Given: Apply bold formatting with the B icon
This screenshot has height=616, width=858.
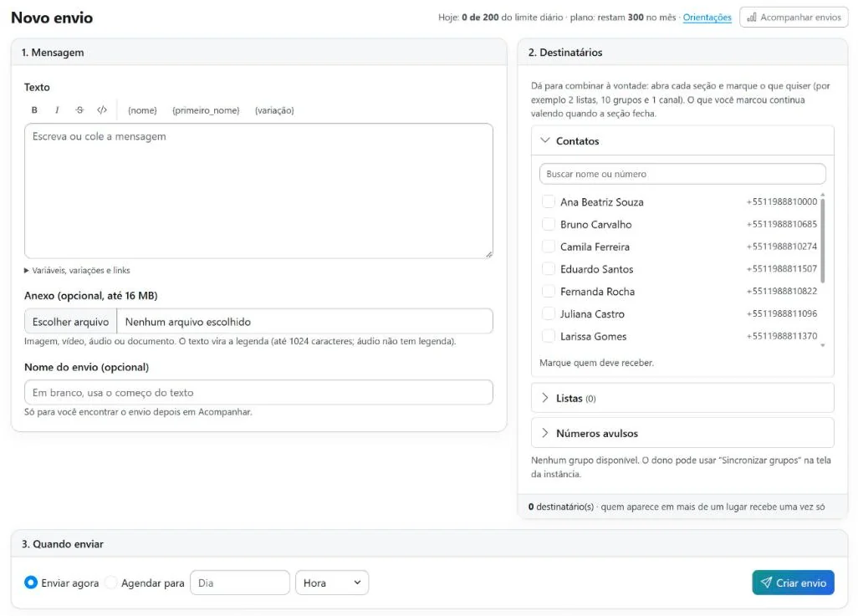Looking at the screenshot, I should click(34, 110).
